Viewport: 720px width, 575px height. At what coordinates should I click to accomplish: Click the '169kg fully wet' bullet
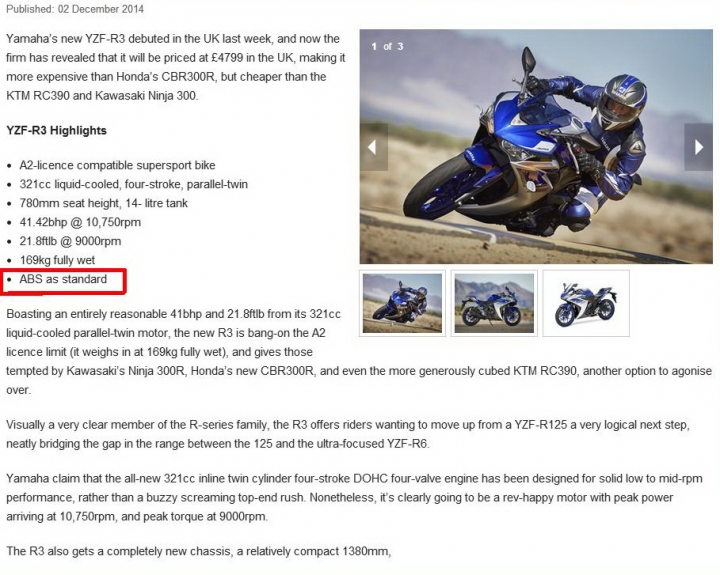57,260
